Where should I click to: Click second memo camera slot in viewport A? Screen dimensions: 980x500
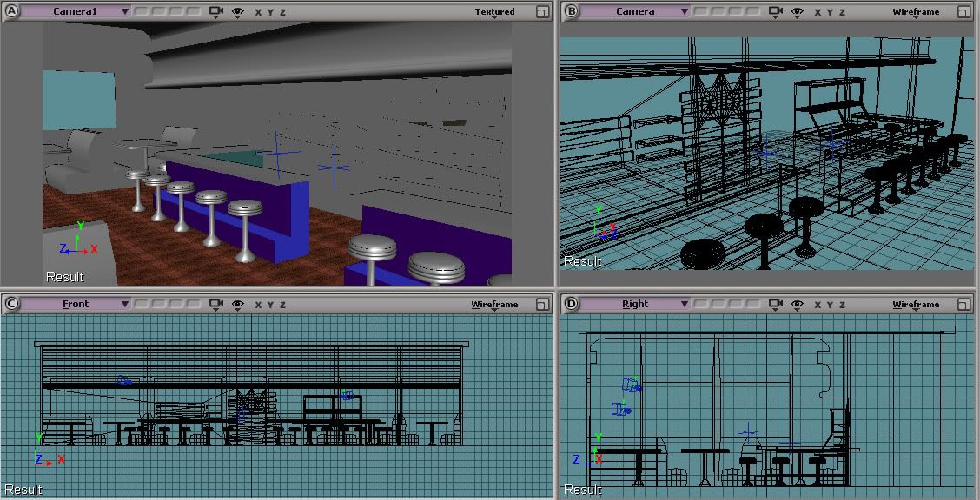[x=159, y=11]
